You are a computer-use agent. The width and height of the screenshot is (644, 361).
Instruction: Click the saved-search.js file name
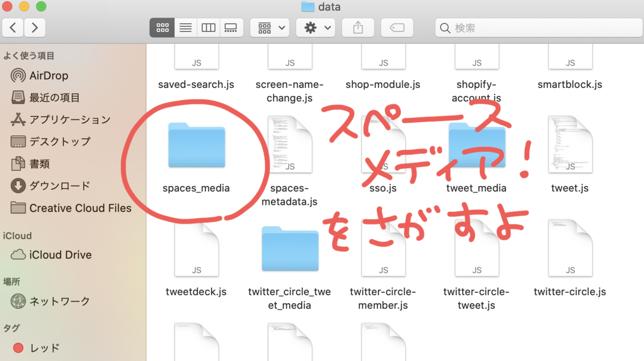click(x=196, y=85)
